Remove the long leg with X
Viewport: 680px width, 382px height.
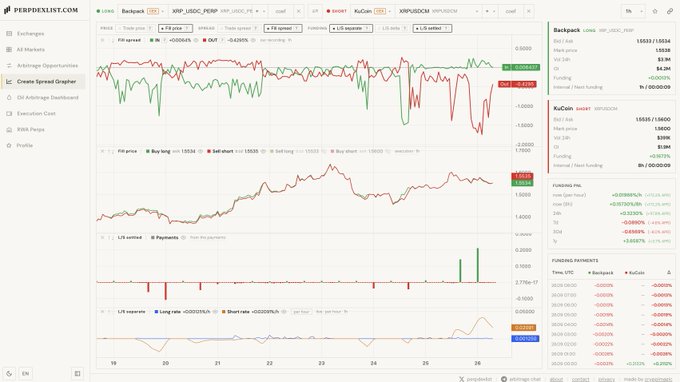(x=298, y=11)
